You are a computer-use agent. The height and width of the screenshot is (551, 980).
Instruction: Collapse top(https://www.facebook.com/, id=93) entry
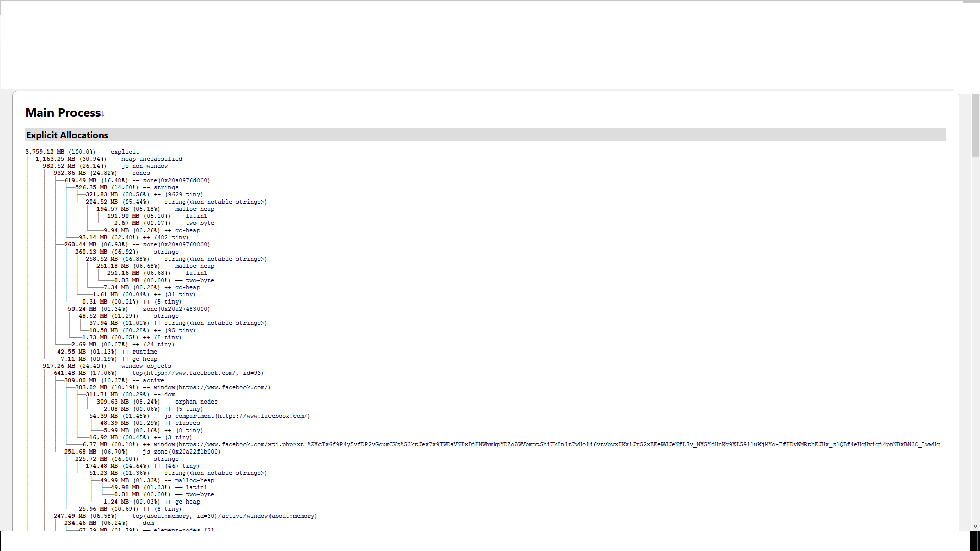point(198,373)
